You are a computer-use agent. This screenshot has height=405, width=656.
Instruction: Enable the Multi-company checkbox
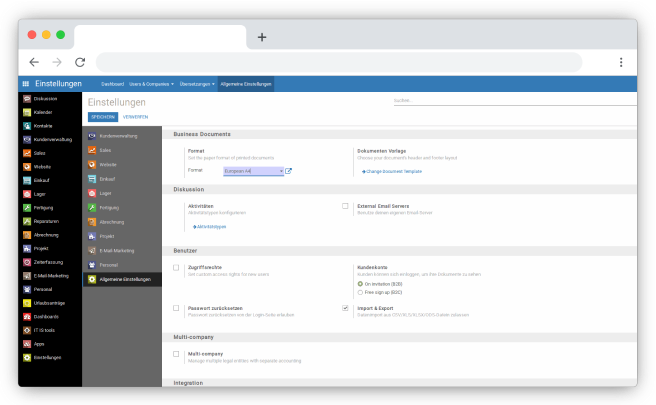176,353
